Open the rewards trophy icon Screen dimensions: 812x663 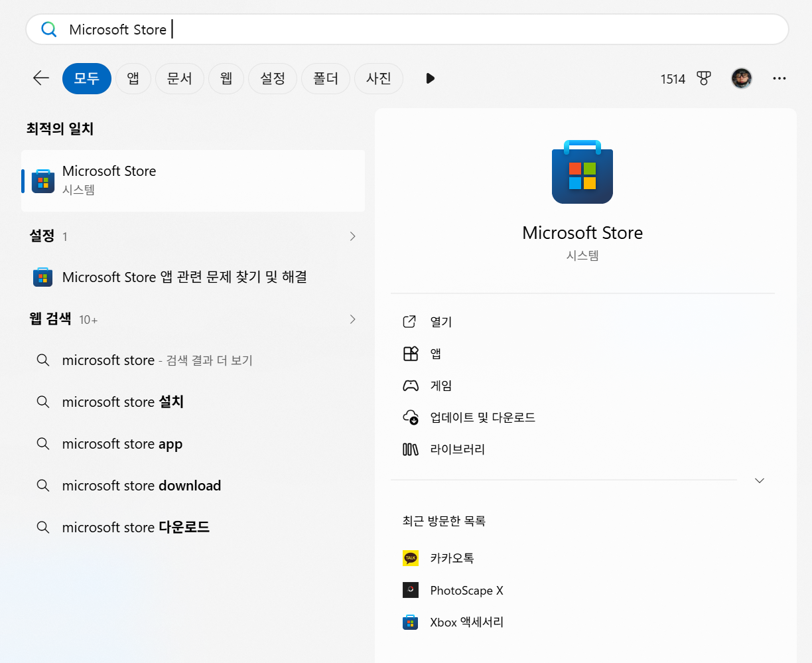click(x=704, y=78)
